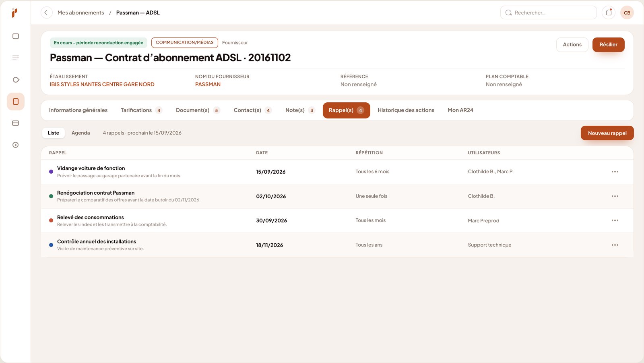Select the highlighted contract icon in the sidebar

(16, 102)
